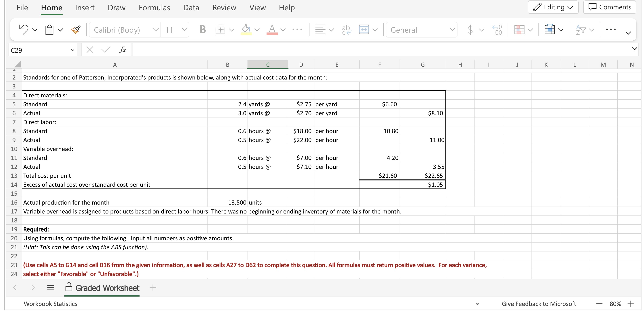Viewport: 644px width, 318px height.
Task: Add a new sheet plus icon
Action: (x=153, y=288)
